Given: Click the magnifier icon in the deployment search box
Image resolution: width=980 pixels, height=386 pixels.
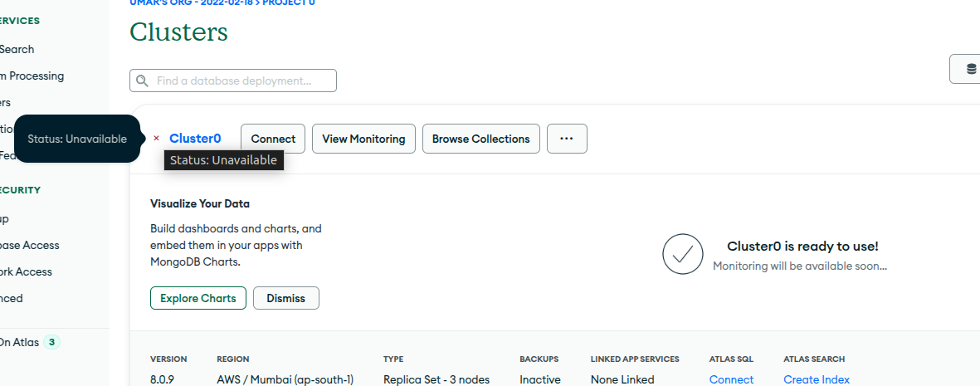Looking at the screenshot, I should click(143, 81).
